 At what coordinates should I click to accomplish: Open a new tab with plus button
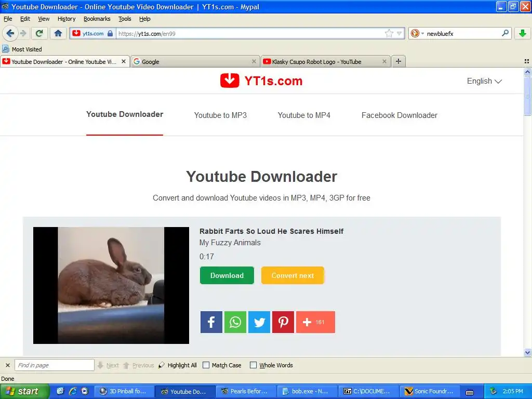coord(398,61)
